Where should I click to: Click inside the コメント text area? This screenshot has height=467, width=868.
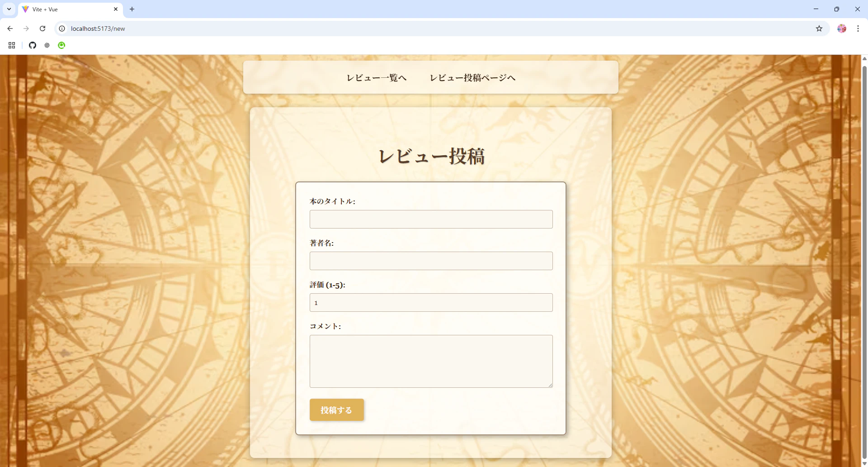tap(431, 361)
